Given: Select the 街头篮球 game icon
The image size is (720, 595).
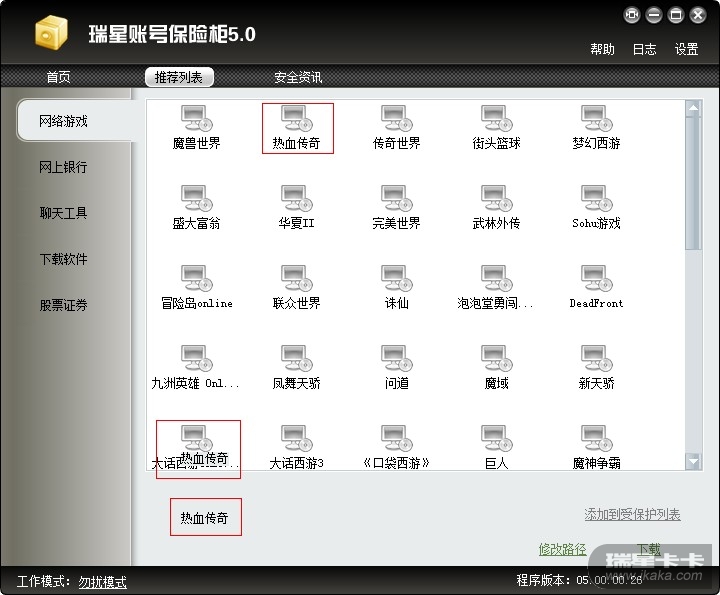Looking at the screenshot, I should tap(496, 128).
